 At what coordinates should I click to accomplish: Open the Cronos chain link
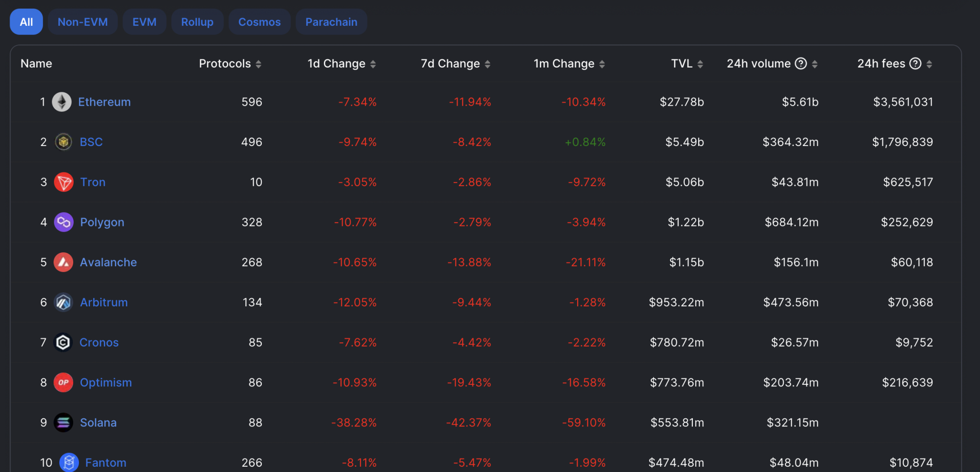(x=99, y=342)
